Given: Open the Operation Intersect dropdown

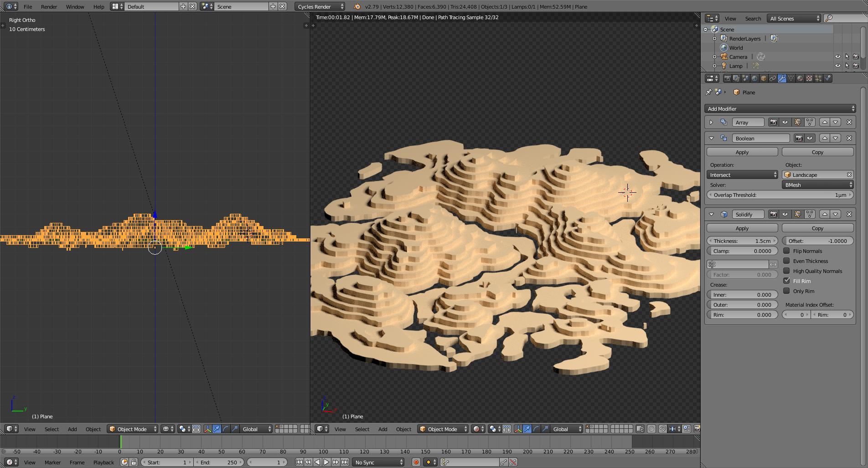Looking at the screenshot, I should [x=742, y=175].
